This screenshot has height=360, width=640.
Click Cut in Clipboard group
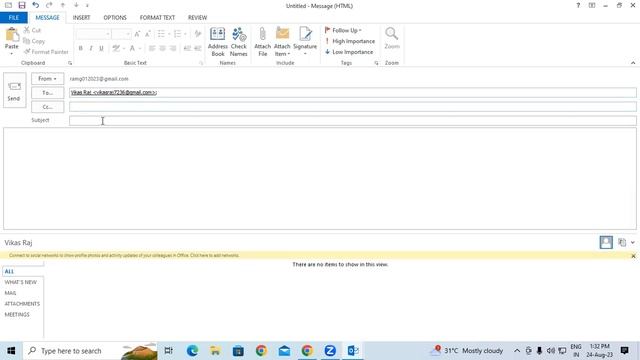[32, 30]
